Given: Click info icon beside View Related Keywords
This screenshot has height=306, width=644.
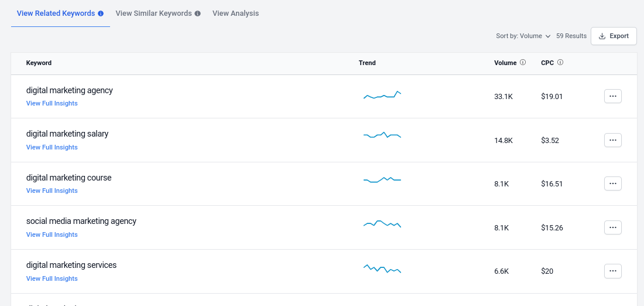Looking at the screenshot, I should tap(101, 13).
